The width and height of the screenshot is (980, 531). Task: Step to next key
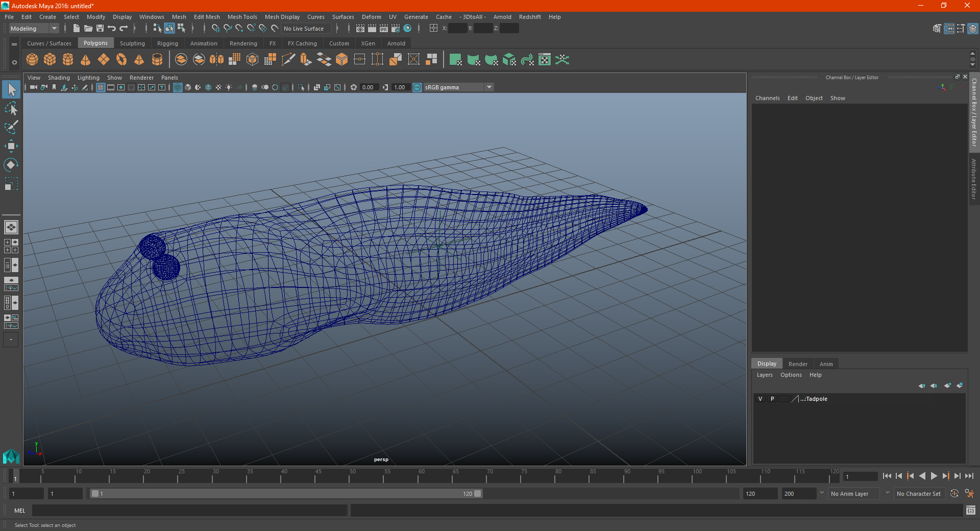point(946,476)
